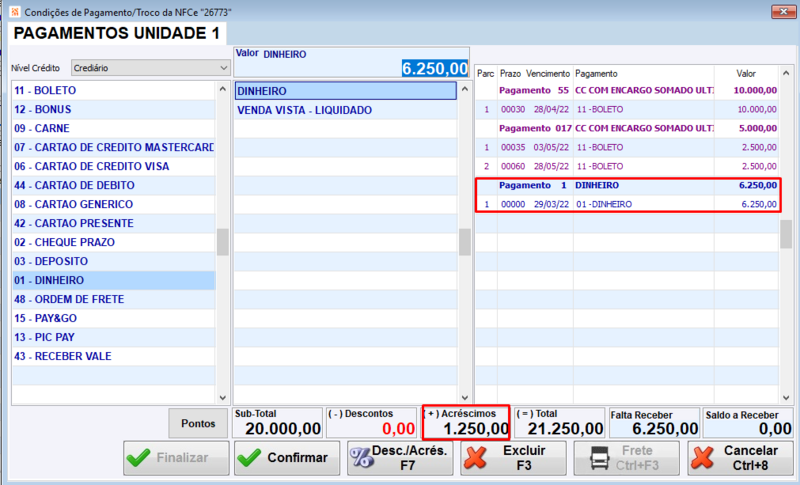Select Pagamento 55 row of 10.000,00

point(627,90)
